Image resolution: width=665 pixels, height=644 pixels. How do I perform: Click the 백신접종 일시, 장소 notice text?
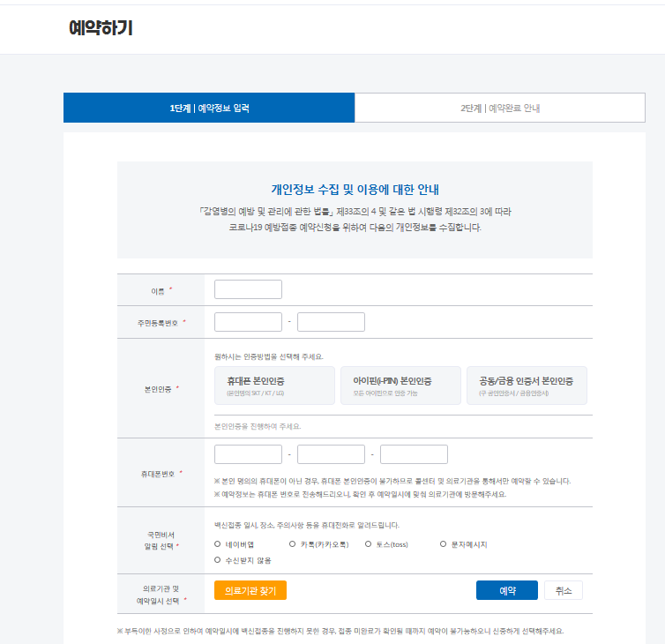(307, 525)
